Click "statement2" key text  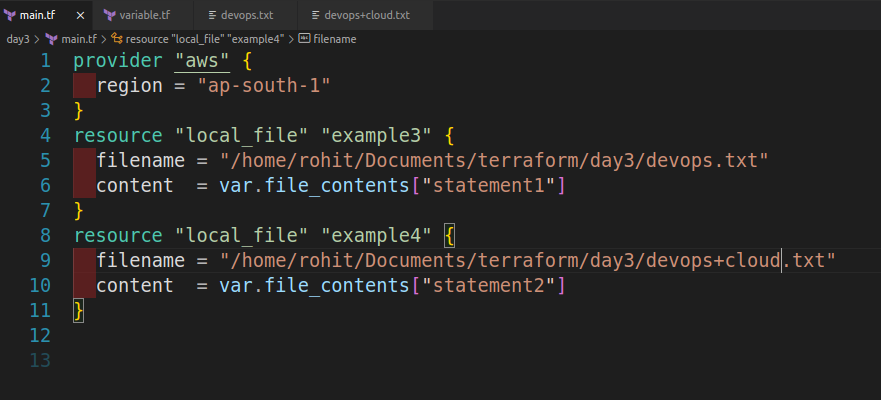click(488, 285)
